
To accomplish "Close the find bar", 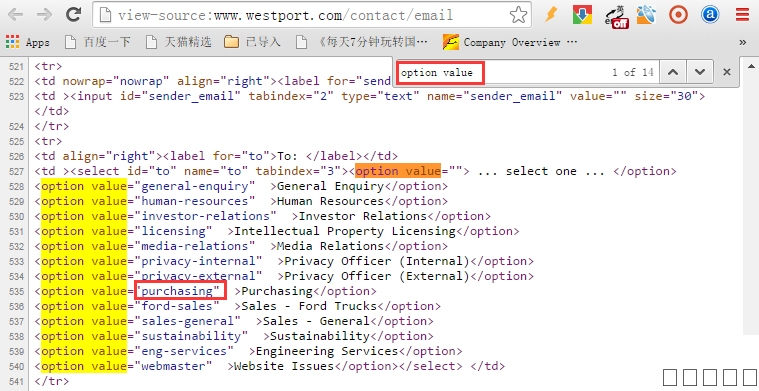I will pyautogui.click(x=727, y=72).
